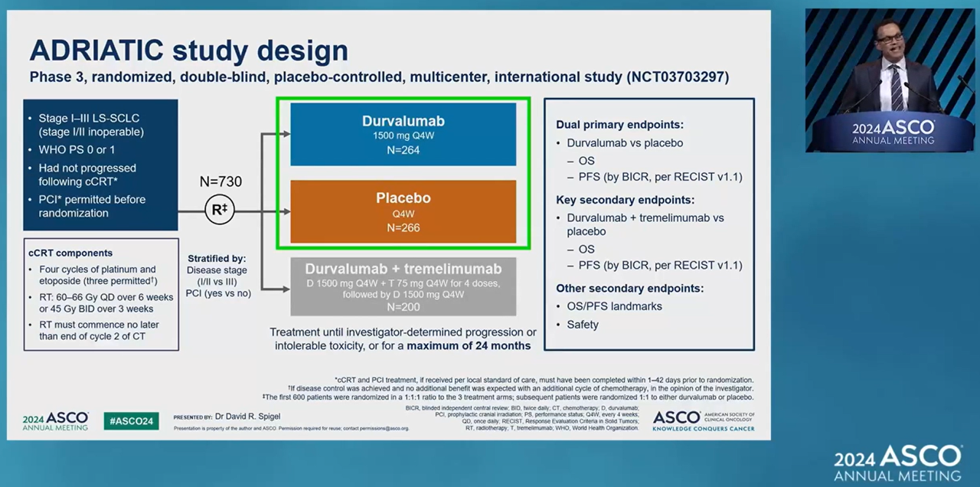This screenshot has height=487, width=980.
Task: Select the dark blue eligibility criteria box
Action: point(100,165)
